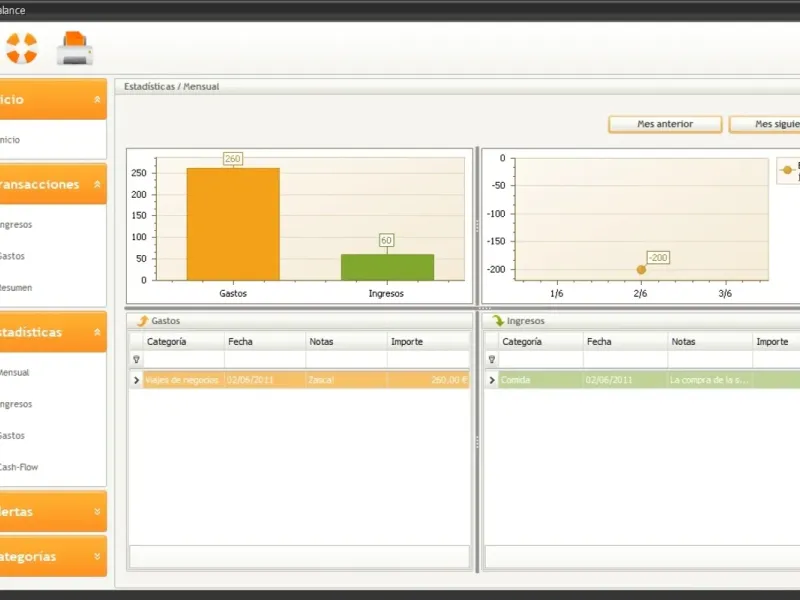Open Resumen under Transacciones

pos(16,288)
